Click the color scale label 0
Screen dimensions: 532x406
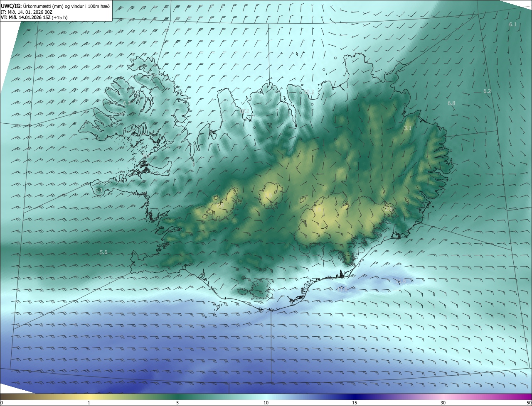[2, 403]
